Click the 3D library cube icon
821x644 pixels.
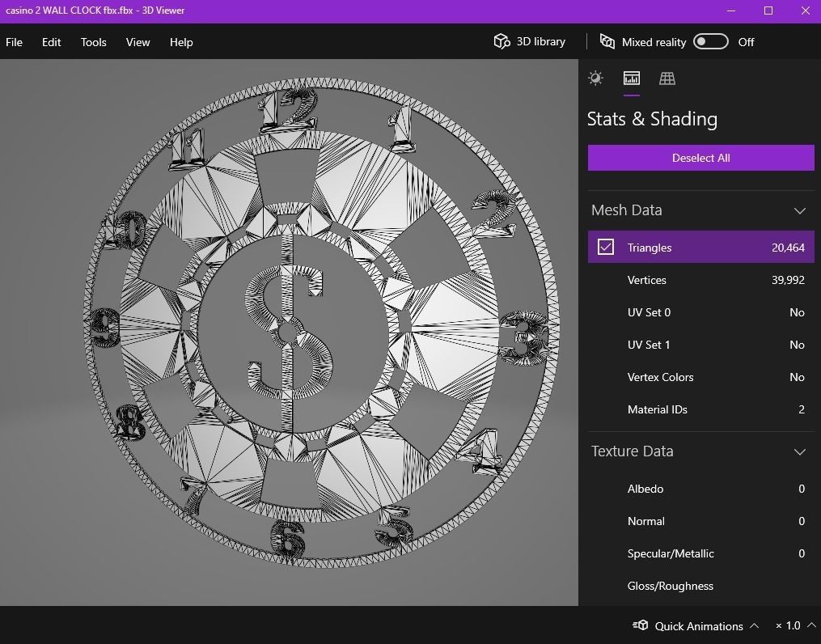[x=501, y=41]
